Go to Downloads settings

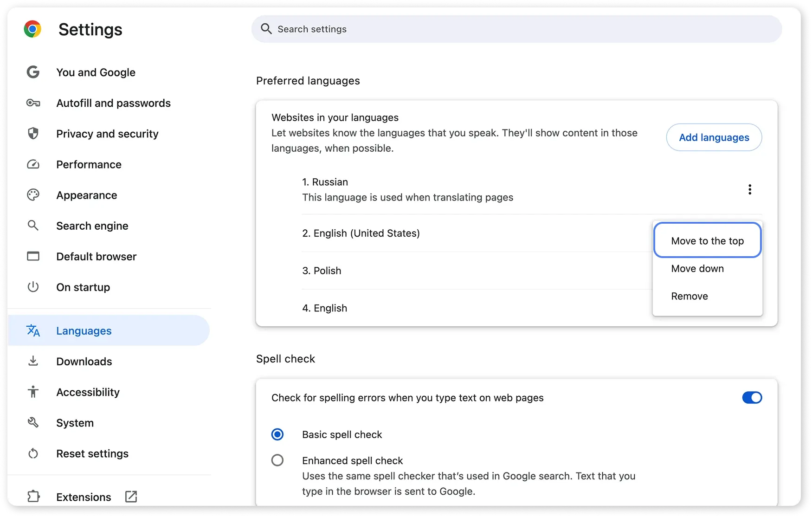click(84, 361)
